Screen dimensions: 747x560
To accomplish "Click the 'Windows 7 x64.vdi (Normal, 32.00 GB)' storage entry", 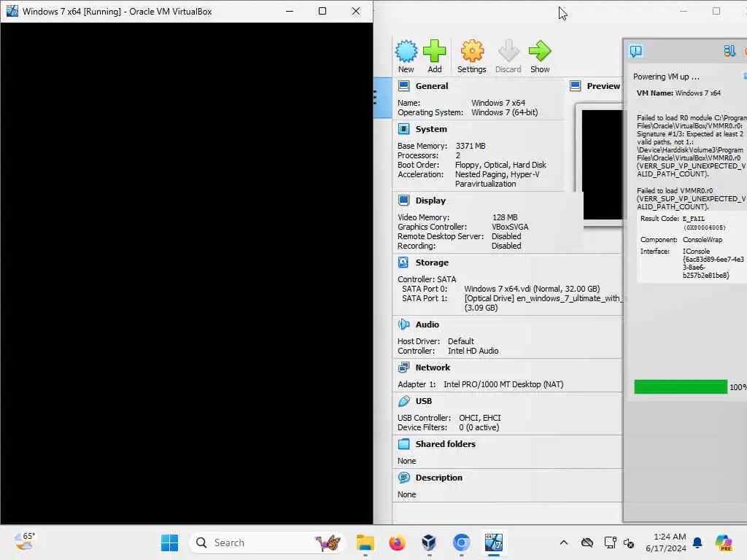I will [532, 289].
